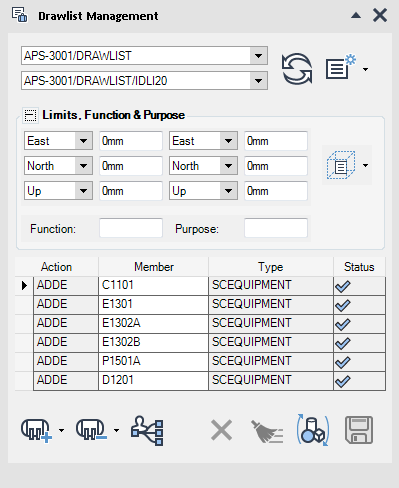Screen dimensions: 399x488
Task: Click the row selector arrow for C1101
Action: (x=24, y=285)
